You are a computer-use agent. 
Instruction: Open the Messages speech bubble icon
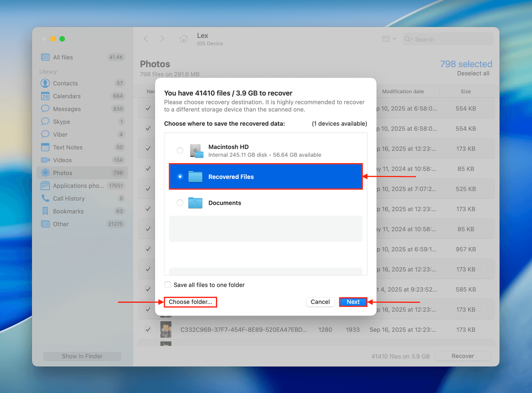coord(45,109)
